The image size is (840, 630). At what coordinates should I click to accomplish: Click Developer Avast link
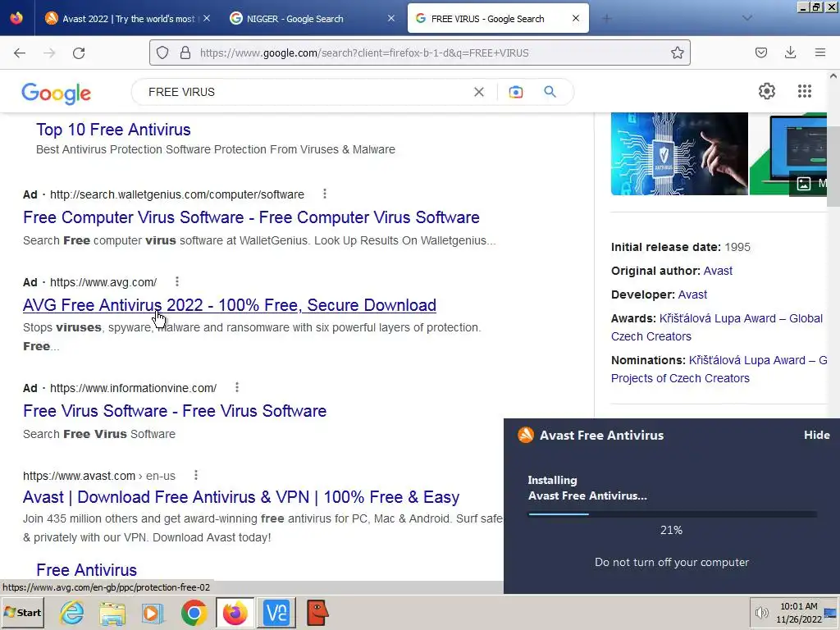point(692,294)
